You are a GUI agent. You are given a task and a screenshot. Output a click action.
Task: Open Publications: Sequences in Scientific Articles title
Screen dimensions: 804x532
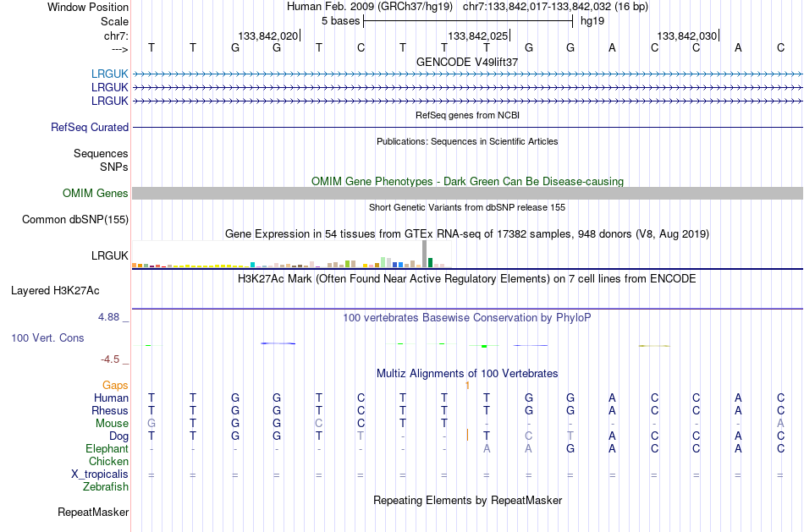click(x=467, y=141)
